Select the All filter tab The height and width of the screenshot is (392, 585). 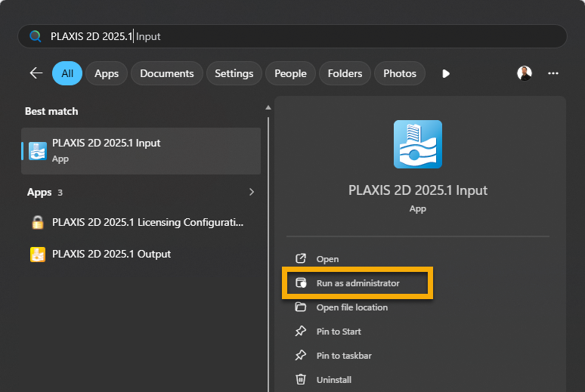(x=67, y=73)
